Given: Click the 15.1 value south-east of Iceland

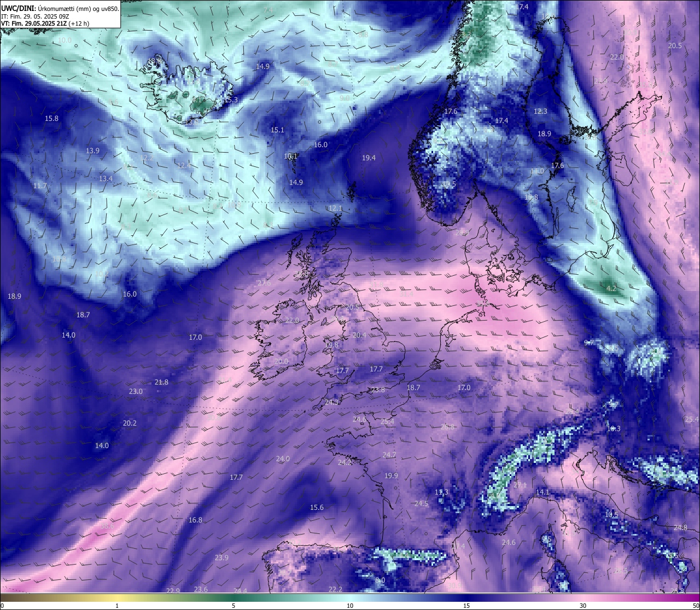Looking at the screenshot, I should click(277, 130).
